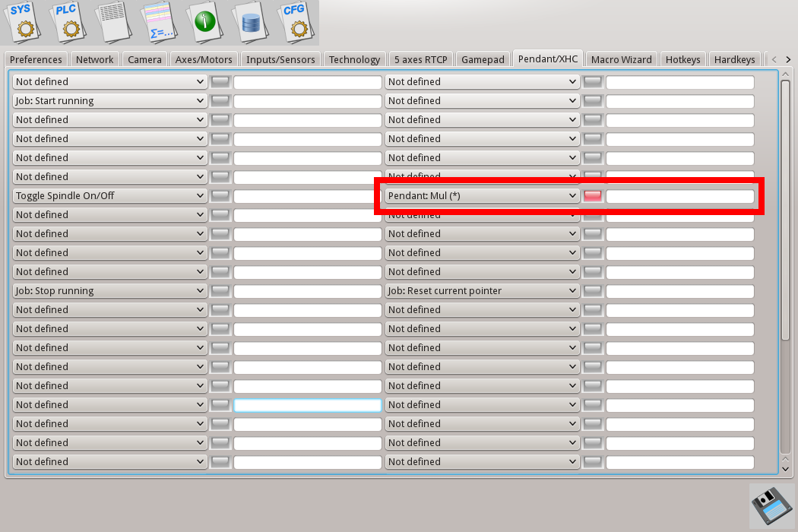Click the green info icon
The height and width of the screenshot is (532, 798).
click(205, 21)
